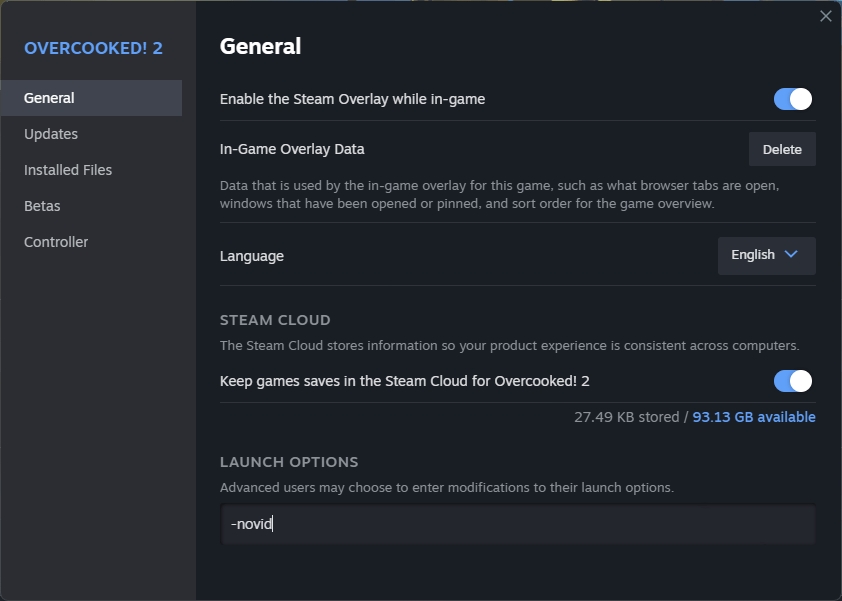Focus the launch options text field
842x601 pixels.
click(517, 524)
